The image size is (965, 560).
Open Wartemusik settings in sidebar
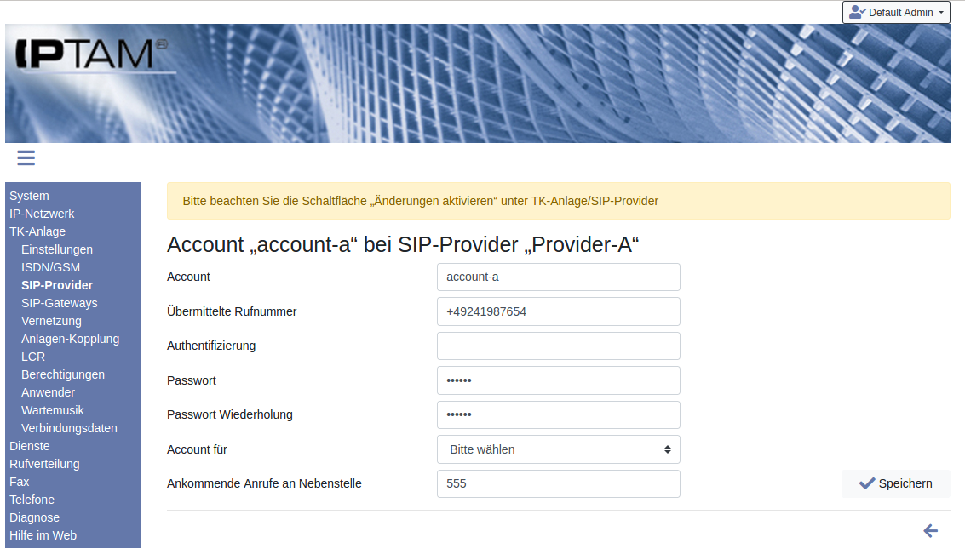pyautogui.click(x=53, y=410)
